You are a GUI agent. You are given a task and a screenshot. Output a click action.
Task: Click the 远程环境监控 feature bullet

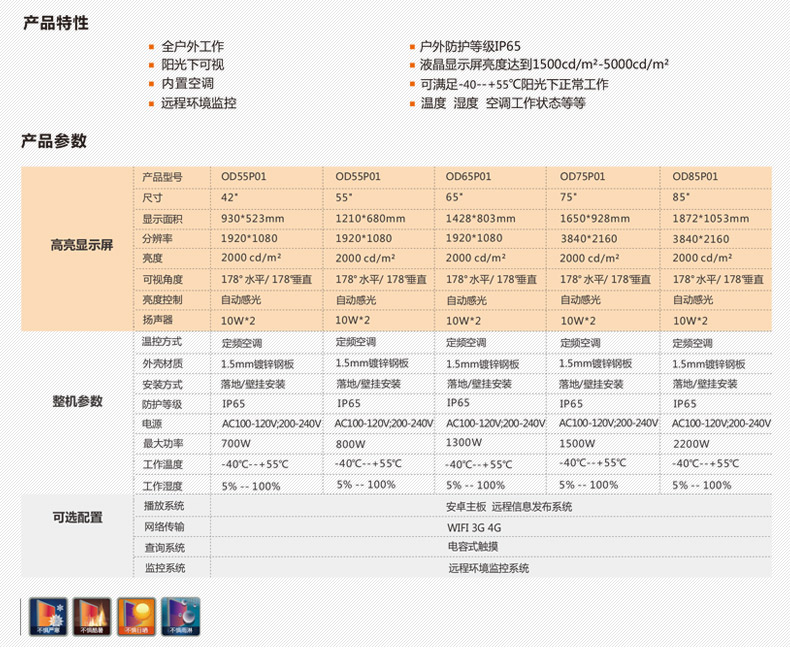pos(198,103)
